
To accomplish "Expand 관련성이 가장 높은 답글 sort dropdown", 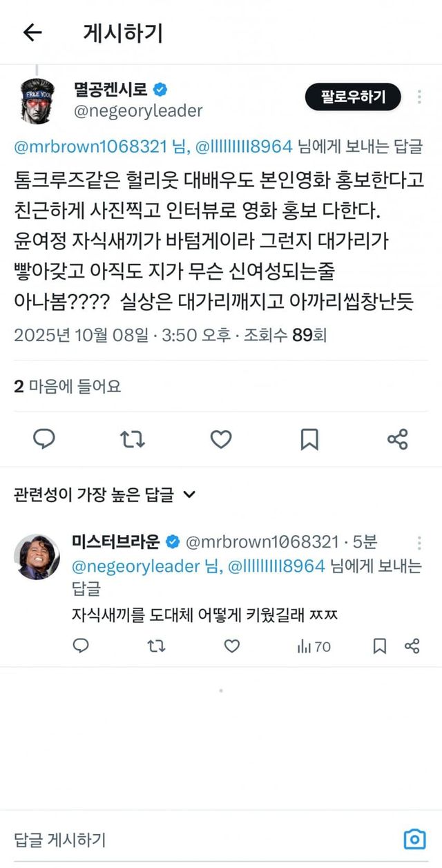I will click(x=105, y=494).
